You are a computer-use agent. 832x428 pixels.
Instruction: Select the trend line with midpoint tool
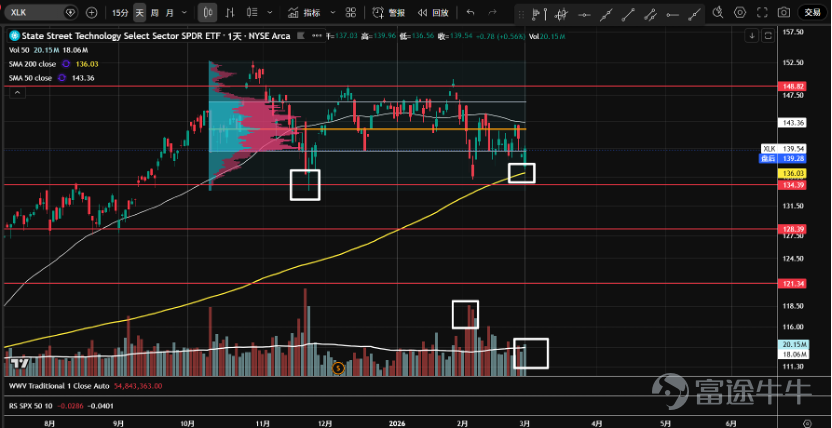point(606,14)
